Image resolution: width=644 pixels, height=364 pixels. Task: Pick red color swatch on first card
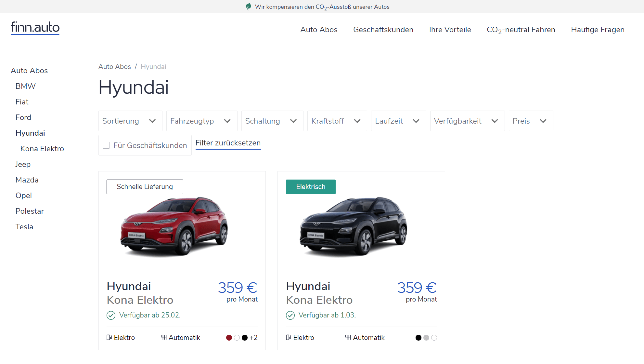pyautogui.click(x=229, y=338)
